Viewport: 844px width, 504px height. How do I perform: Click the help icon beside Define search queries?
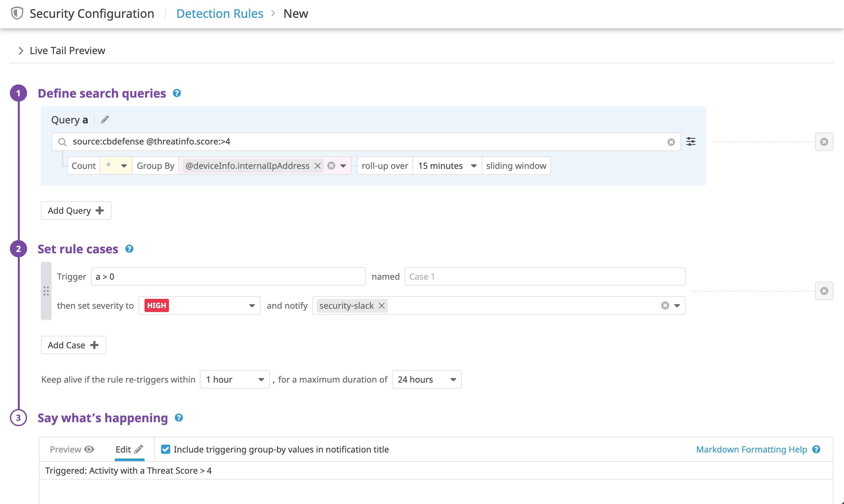(x=177, y=93)
